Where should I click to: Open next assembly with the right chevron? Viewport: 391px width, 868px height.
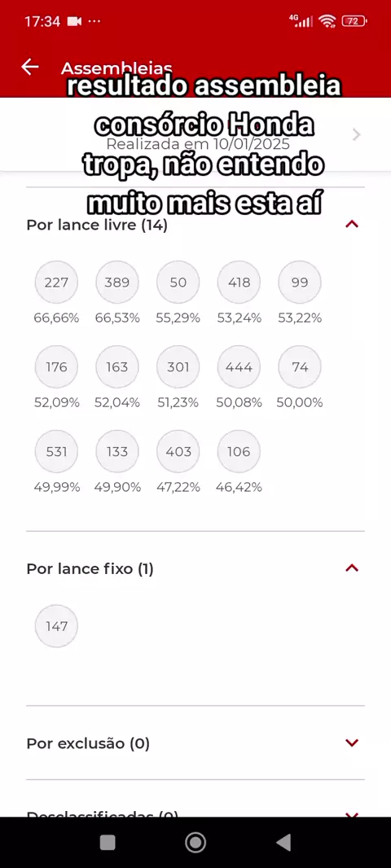357,134
